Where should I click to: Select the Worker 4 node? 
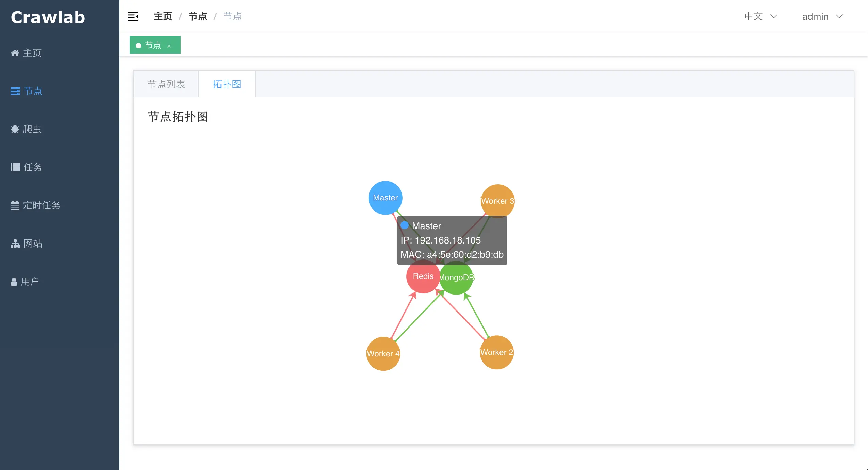383,354
